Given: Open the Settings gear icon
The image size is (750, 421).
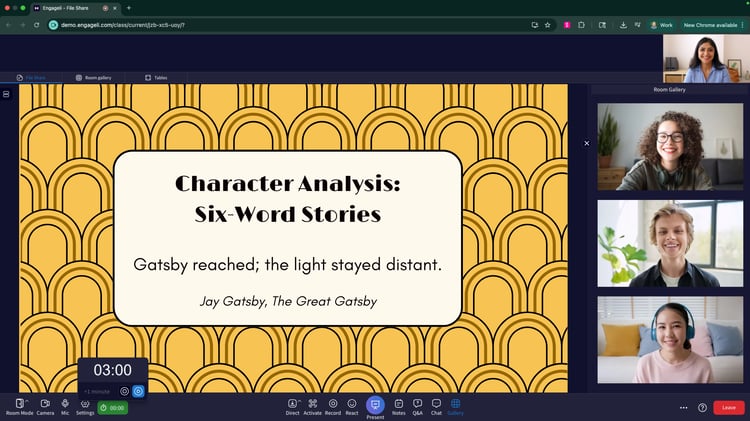Looking at the screenshot, I should coord(85,403).
